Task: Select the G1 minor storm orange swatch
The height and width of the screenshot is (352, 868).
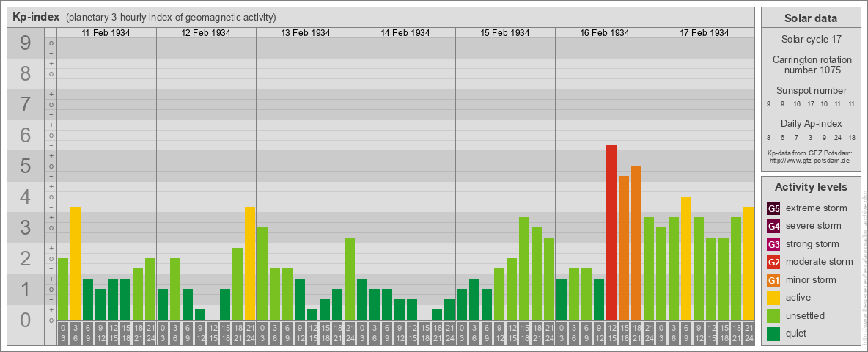Action: point(773,280)
